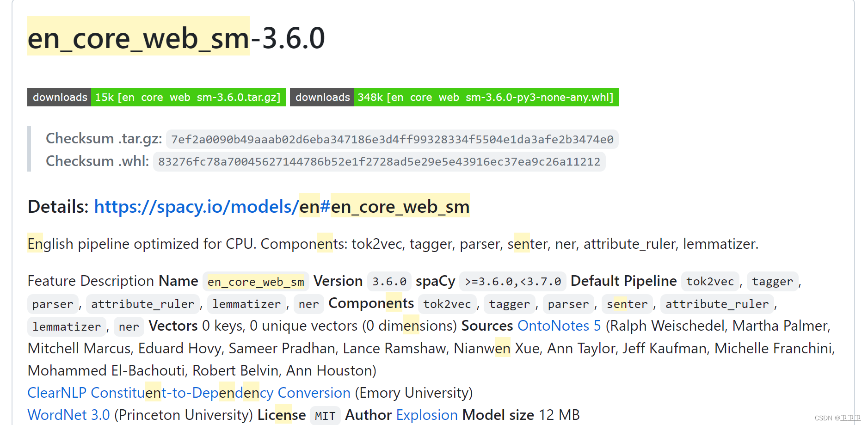Screen dimensions: 868x425
Task: Open the WordNet 3.0 link
Action: (69, 415)
